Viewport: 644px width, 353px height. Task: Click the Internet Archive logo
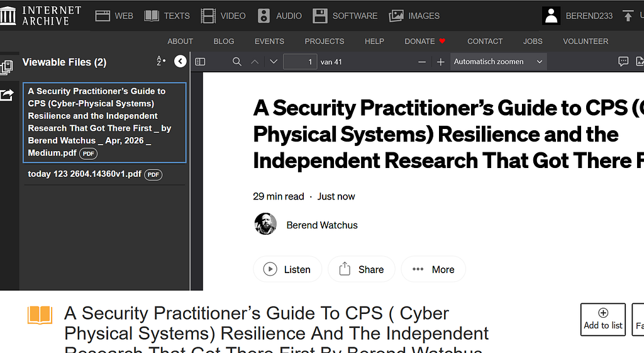click(x=40, y=16)
